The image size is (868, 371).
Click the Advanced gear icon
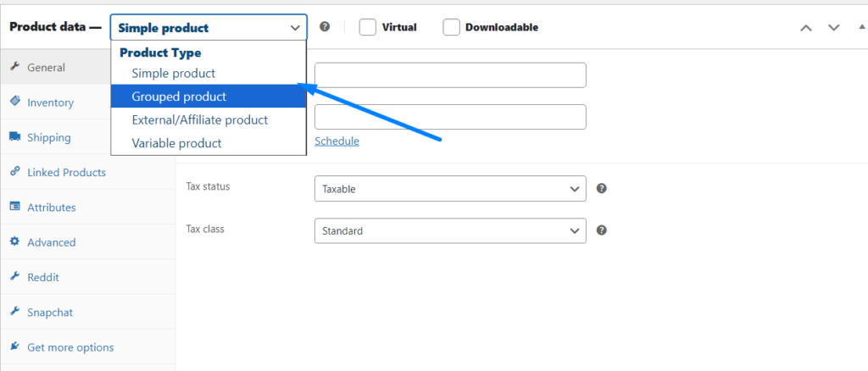click(x=15, y=241)
